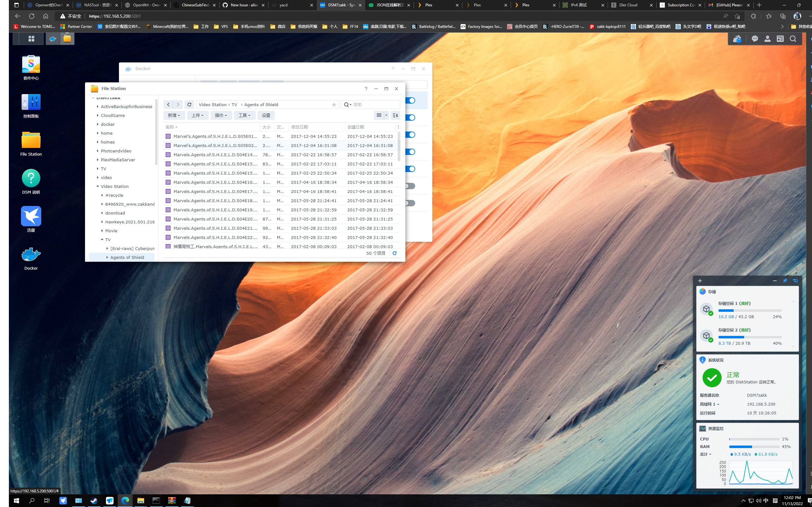Open the Control Panel desktop icon
The height and width of the screenshot is (507, 812).
[x=31, y=102]
